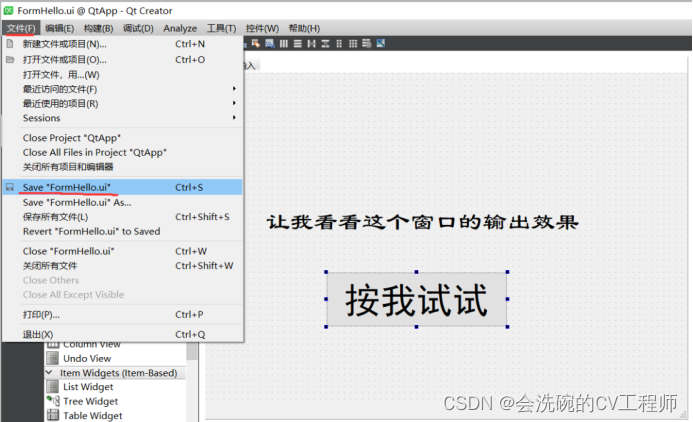The image size is (693, 422).
Task: Click the disk icon beside Save "FormHello.ui"
Action: tap(10, 187)
